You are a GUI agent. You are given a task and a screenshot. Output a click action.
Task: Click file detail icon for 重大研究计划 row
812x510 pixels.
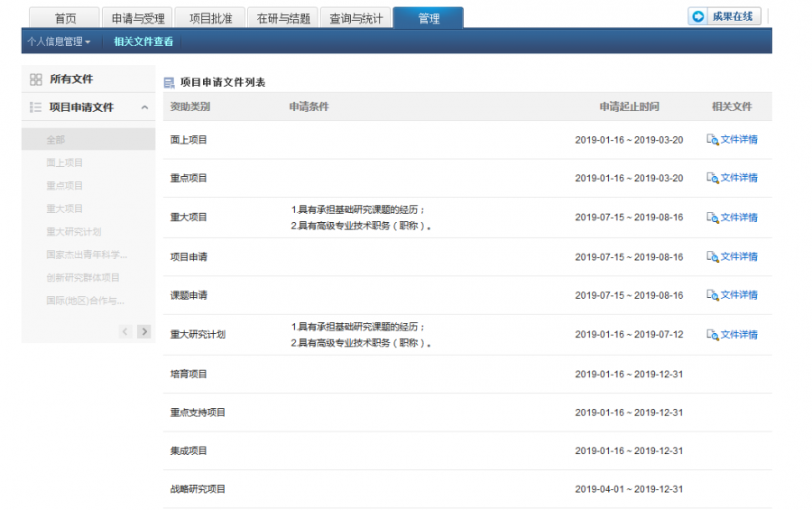712,335
